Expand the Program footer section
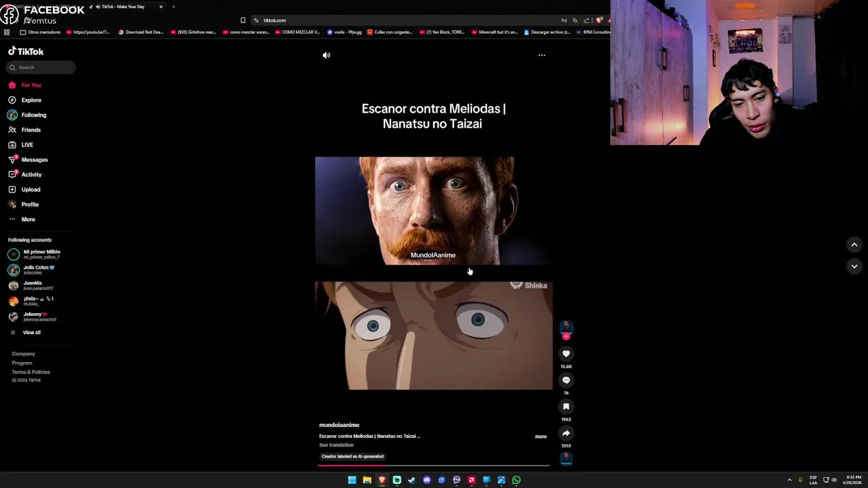Screen dimensions: 868x488 click(22, 363)
